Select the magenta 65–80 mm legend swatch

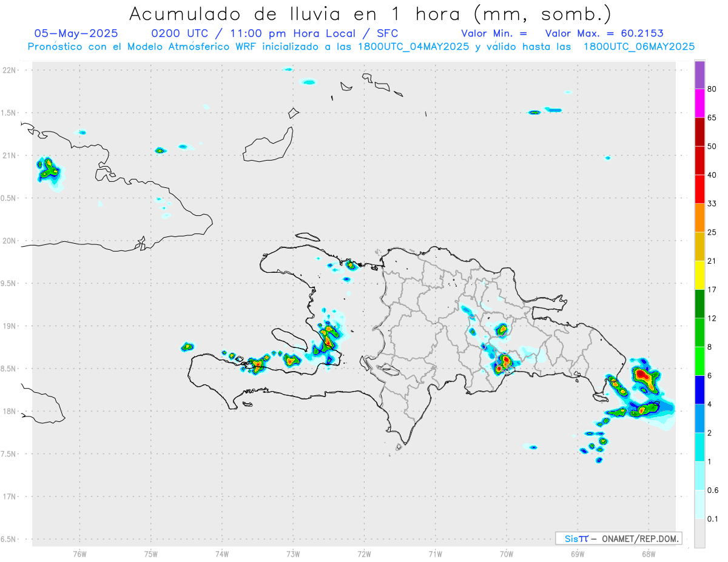click(699, 104)
